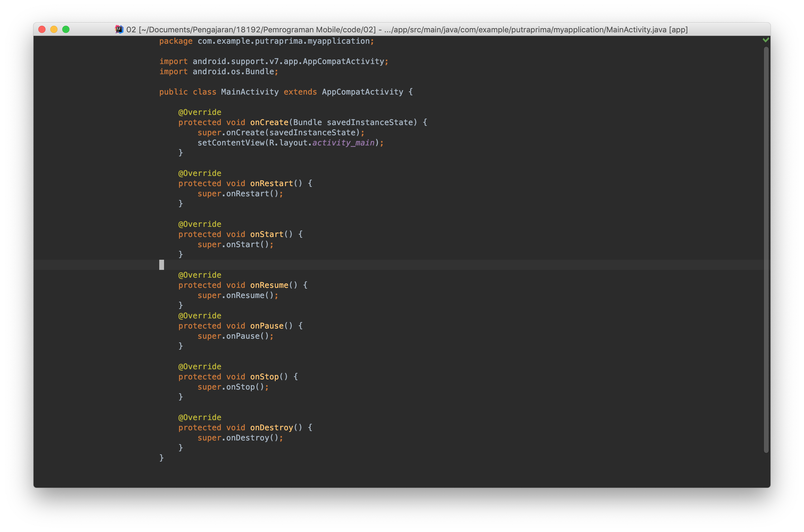Click the super.onStart() call
This screenshot has height=532, width=804.
tap(236, 245)
